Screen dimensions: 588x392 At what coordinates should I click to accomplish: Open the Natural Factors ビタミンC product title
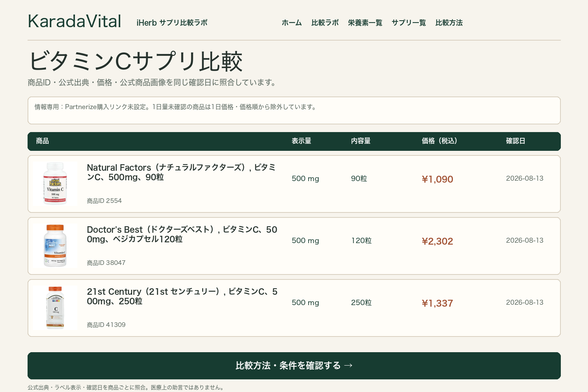coord(181,172)
